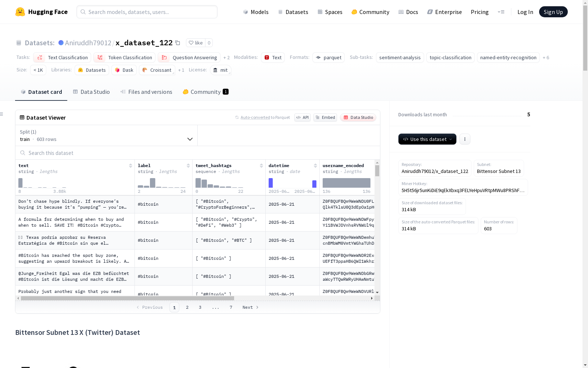This screenshot has height=368, width=588.
Task: Go to page 3 of the dataset
Action: coord(200,307)
